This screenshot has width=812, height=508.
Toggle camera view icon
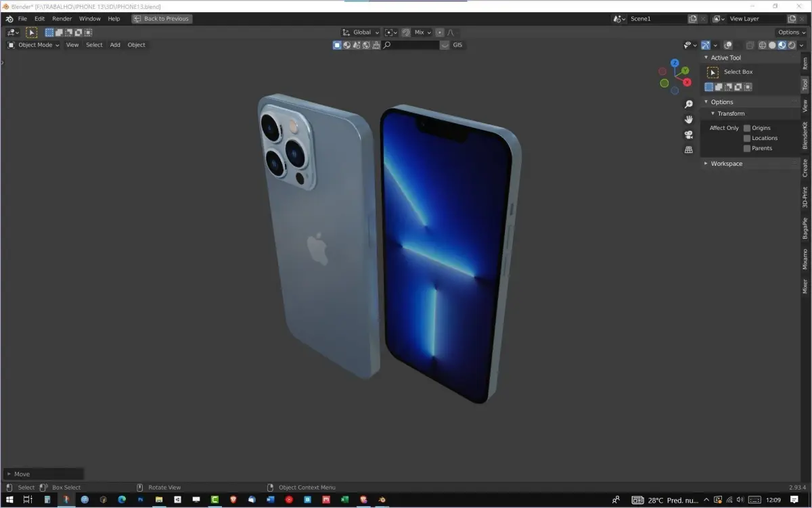point(689,134)
